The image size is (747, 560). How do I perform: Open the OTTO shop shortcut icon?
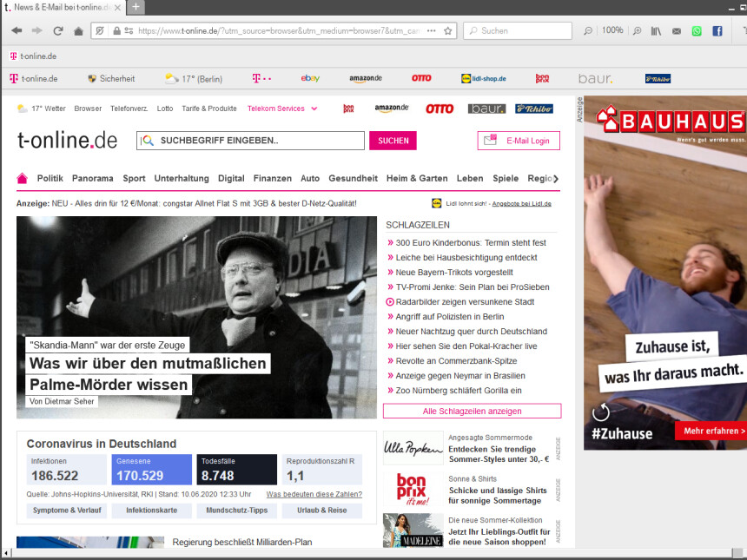tap(422, 78)
